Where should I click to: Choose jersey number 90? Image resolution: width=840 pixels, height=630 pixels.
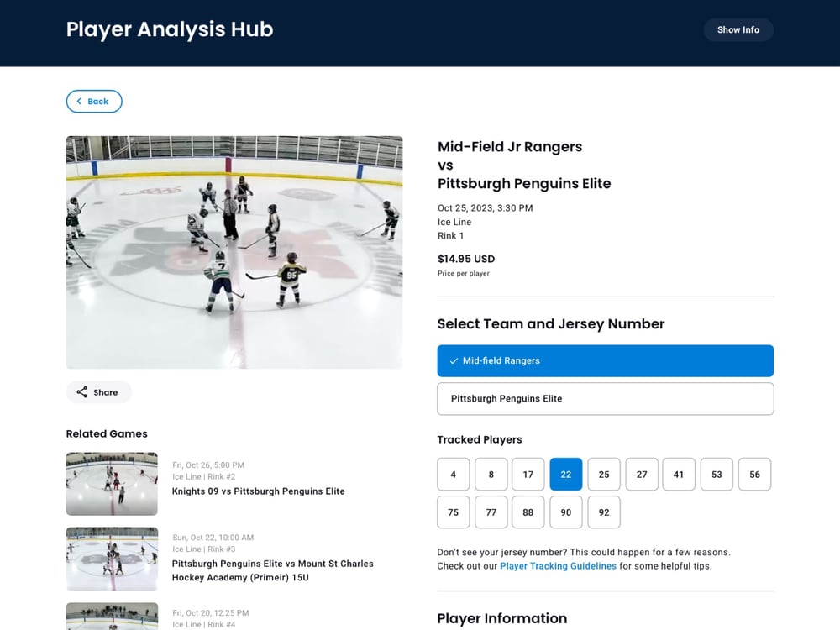coord(566,512)
